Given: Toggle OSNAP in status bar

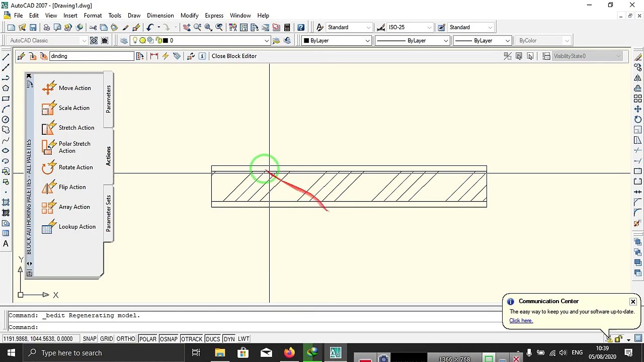Looking at the screenshot, I should tap(169, 339).
